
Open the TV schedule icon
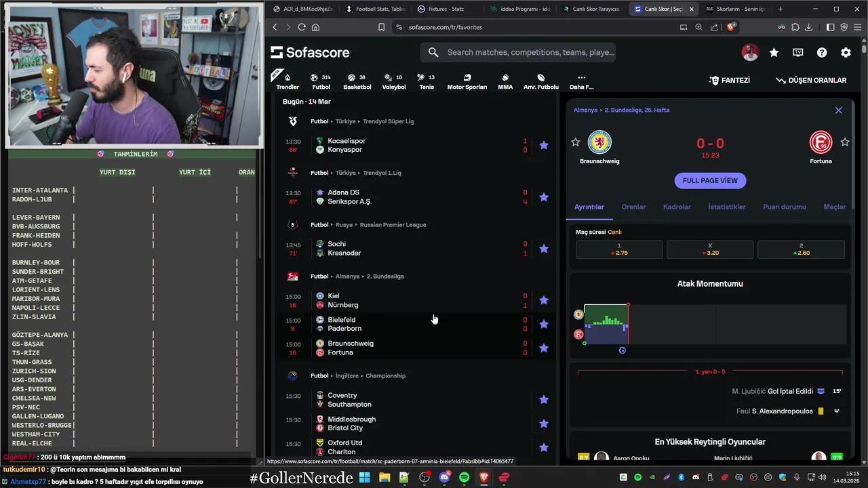pos(798,52)
